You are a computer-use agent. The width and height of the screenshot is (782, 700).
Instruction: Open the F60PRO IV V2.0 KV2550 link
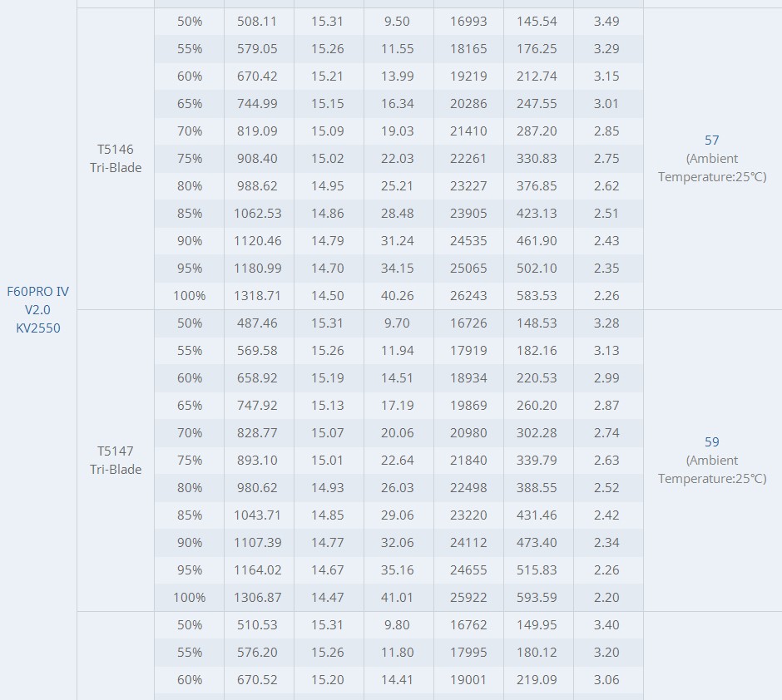pyautogui.click(x=38, y=309)
